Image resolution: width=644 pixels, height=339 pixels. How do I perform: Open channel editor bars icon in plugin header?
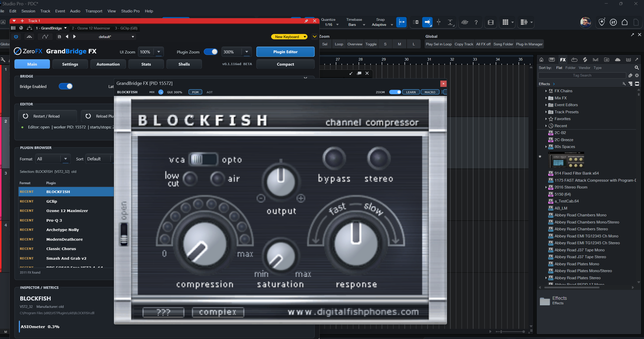tap(13, 28)
